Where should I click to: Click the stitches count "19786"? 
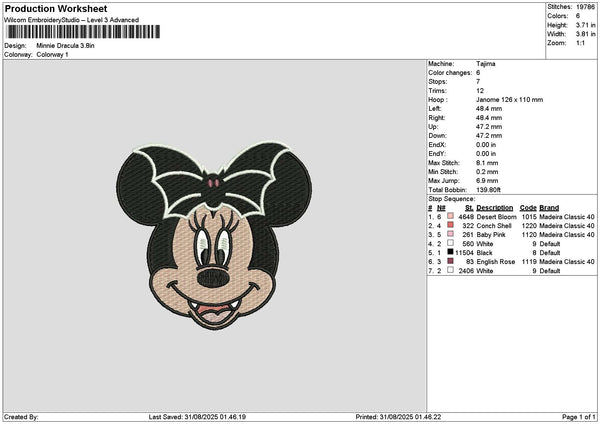pyautogui.click(x=585, y=7)
